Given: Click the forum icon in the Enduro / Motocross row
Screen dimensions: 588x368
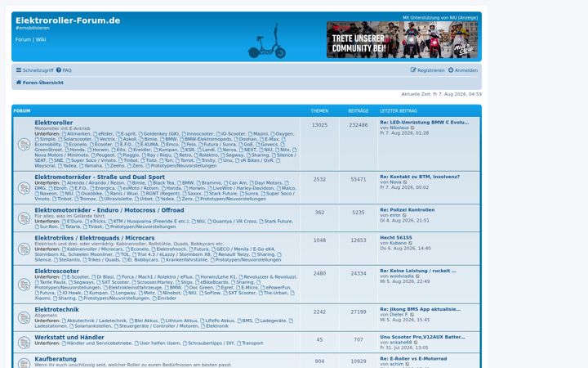Looking at the screenshot, I should point(24,218).
